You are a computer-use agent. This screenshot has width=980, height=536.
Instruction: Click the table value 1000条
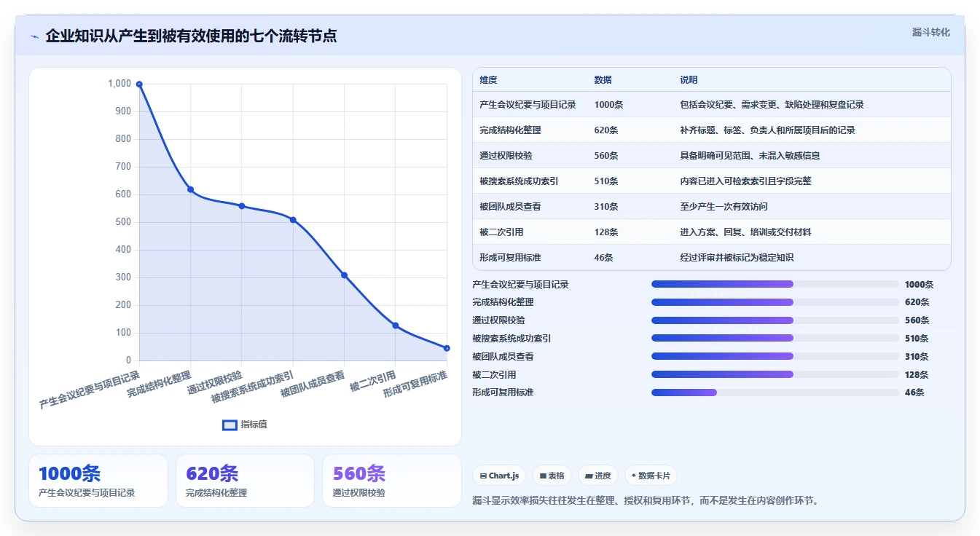click(608, 105)
